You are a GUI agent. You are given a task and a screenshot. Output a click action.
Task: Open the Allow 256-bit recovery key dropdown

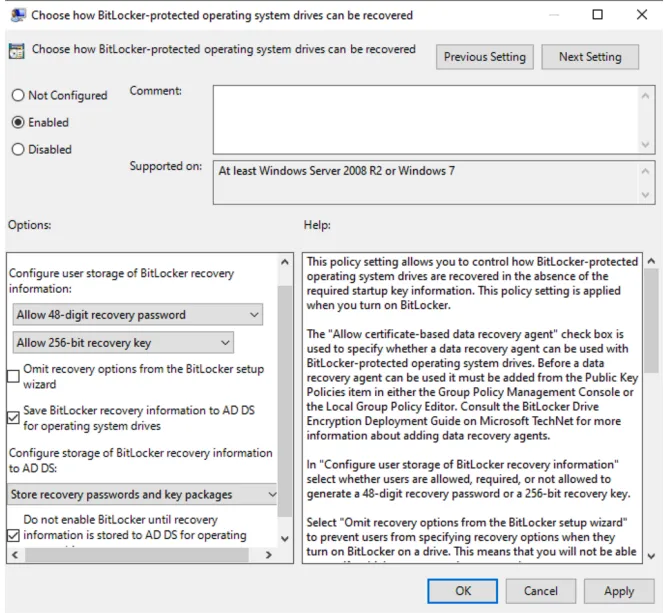[x=123, y=342]
